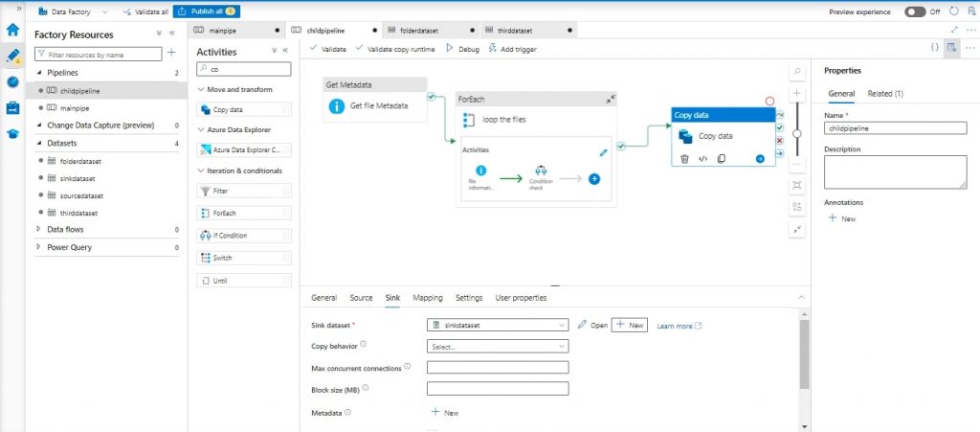Open the Monitor hub in the left sidebar

(13, 81)
